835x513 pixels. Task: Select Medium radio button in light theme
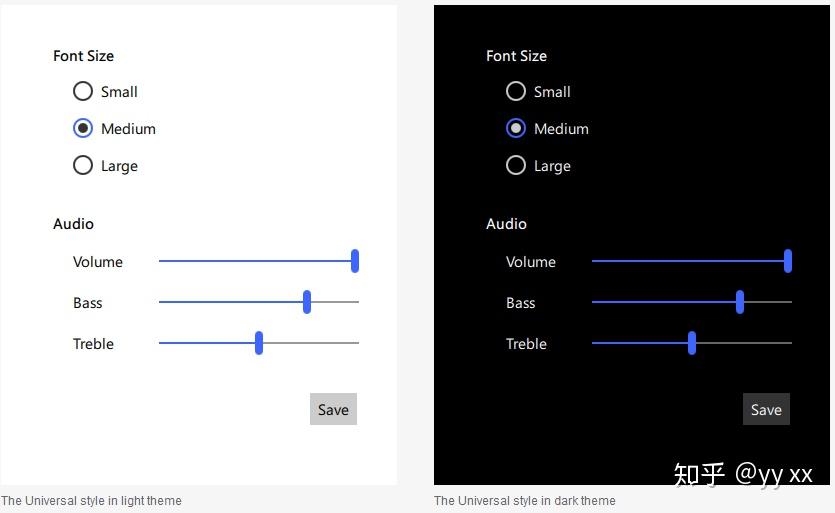83,129
